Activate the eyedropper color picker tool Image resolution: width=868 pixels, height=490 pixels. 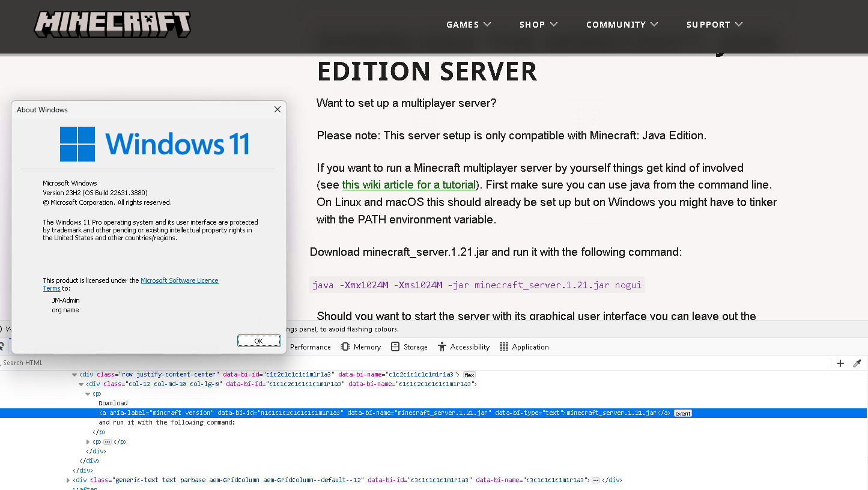tap(857, 363)
